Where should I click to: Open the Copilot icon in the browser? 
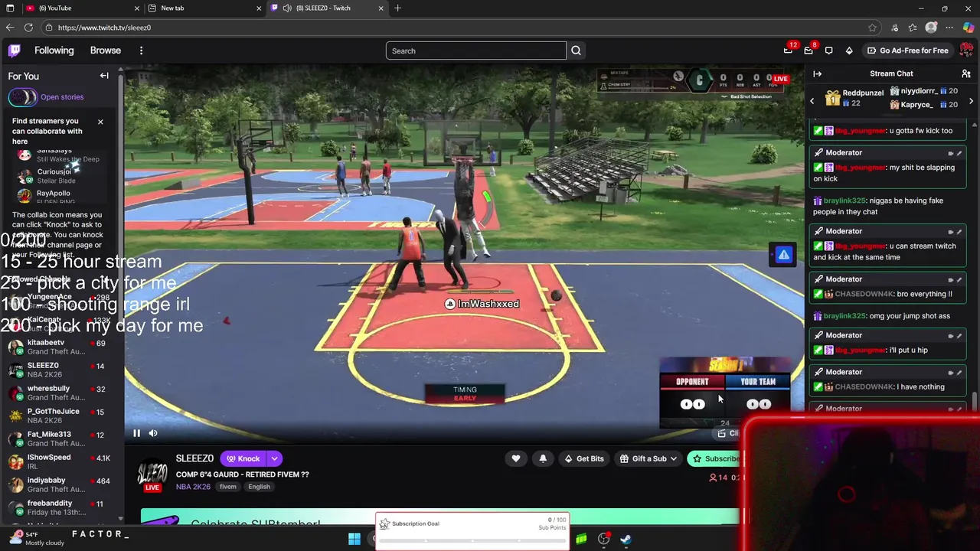[x=969, y=28]
